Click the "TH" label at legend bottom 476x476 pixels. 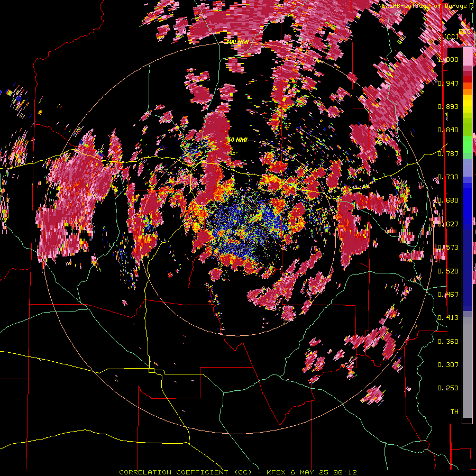pos(454,412)
